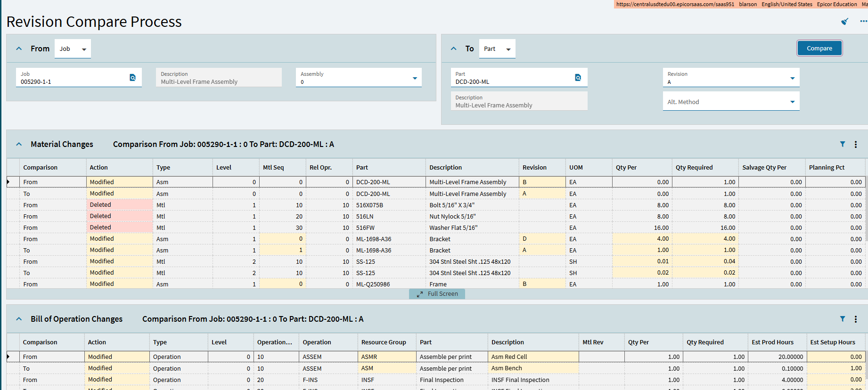Open Bill of Operation Changes options menu
The width and height of the screenshot is (868, 390).
[856, 319]
